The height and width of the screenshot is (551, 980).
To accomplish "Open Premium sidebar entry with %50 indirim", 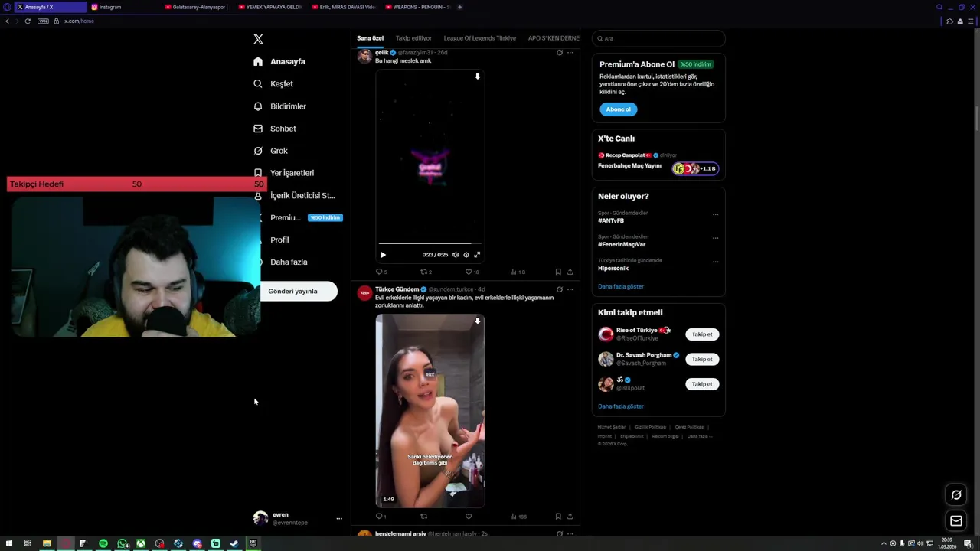I will click(299, 217).
